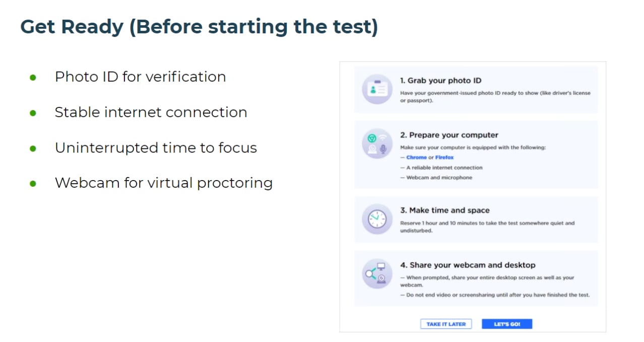Select the '3. Make time and space' heading
644x342 pixels.
click(x=445, y=210)
